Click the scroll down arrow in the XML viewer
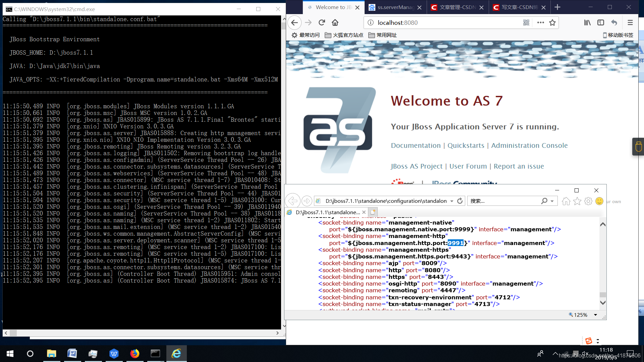 click(x=602, y=303)
